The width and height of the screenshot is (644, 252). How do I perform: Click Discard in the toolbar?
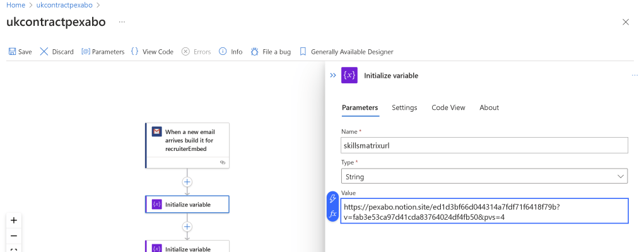click(57, 52)
